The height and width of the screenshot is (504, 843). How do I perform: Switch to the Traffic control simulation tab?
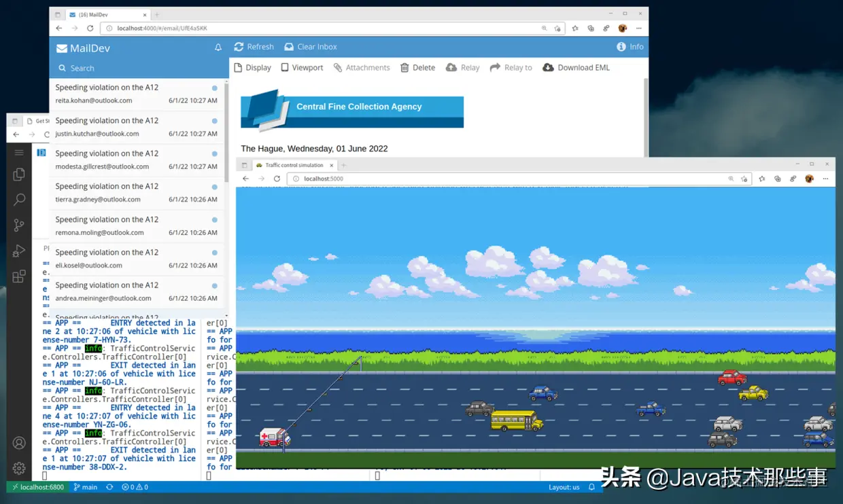click(292, 164)
